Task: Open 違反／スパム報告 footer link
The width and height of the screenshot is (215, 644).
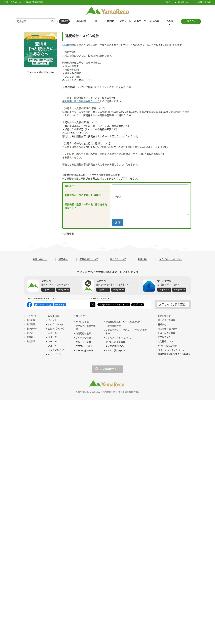Action: pos(166,320)
